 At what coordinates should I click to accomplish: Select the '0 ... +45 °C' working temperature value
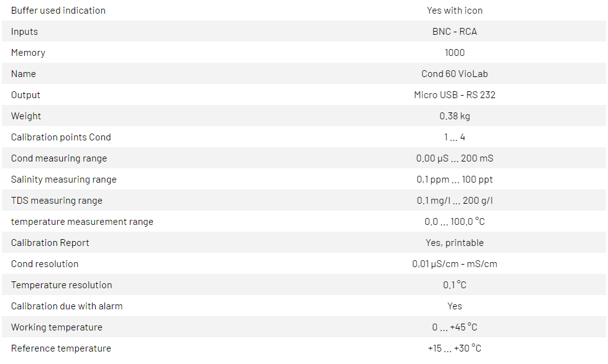point(454,327)
